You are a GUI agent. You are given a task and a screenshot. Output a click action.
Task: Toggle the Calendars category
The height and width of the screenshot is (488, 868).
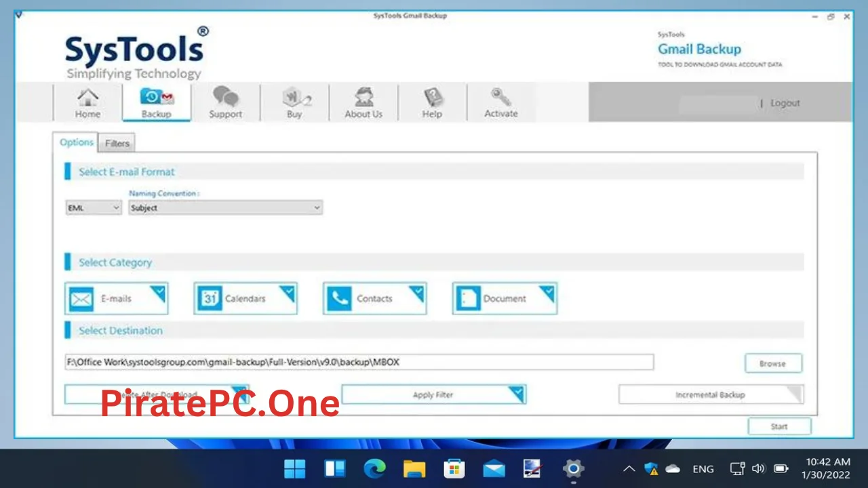[245, 298]
